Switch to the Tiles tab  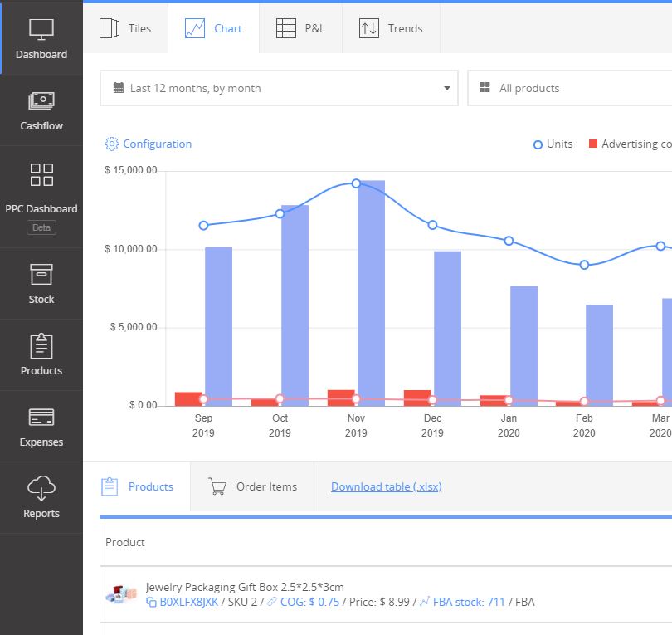coord(125,28)
